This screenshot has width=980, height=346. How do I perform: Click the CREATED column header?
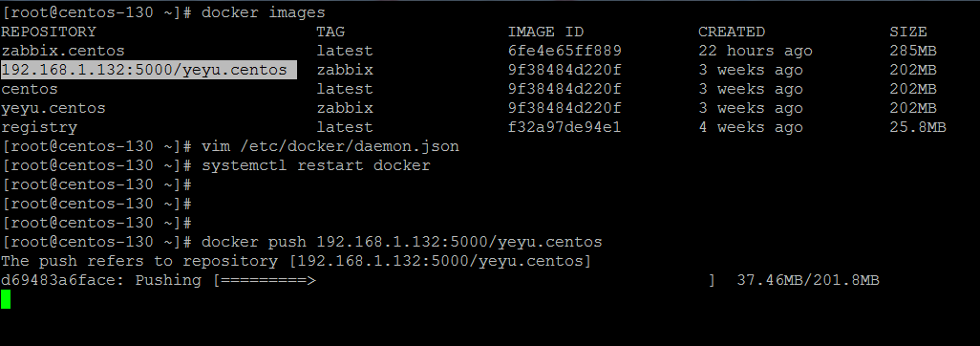732,32
